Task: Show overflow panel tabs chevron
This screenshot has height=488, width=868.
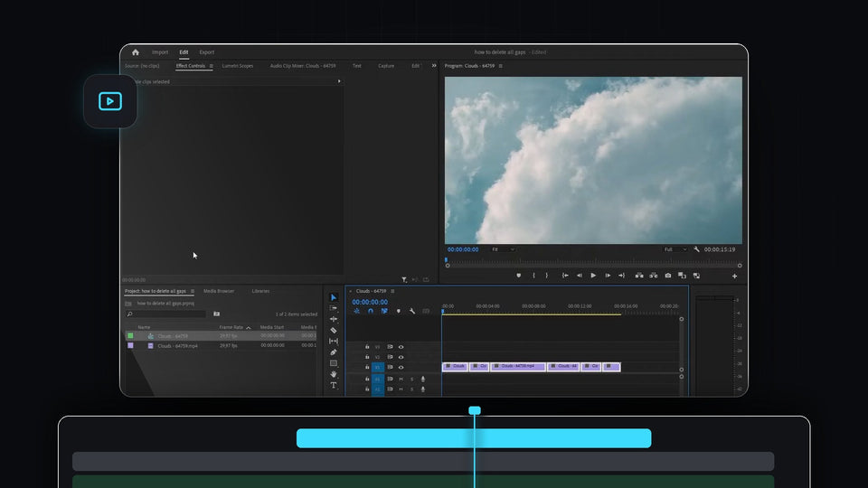Action: [434, 65]
